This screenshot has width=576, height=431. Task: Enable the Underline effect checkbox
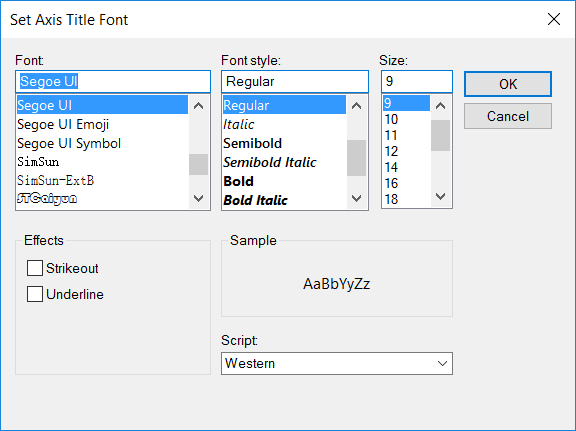click(x=35, y=294)
